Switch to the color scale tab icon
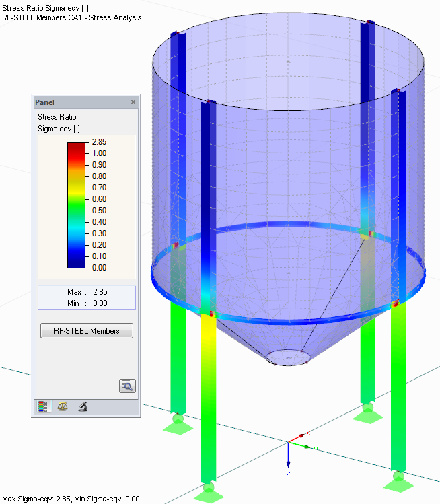The height and width of the screenshot is (504, 440). click(43, 406)
